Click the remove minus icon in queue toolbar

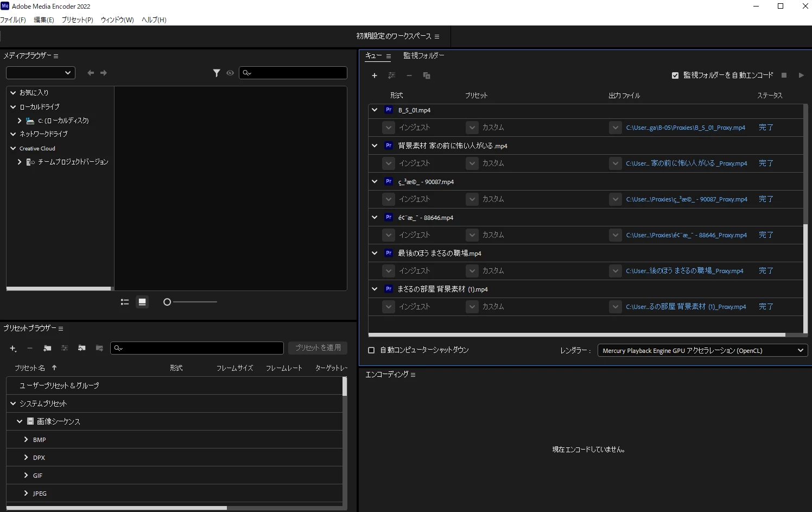point(409,75)
